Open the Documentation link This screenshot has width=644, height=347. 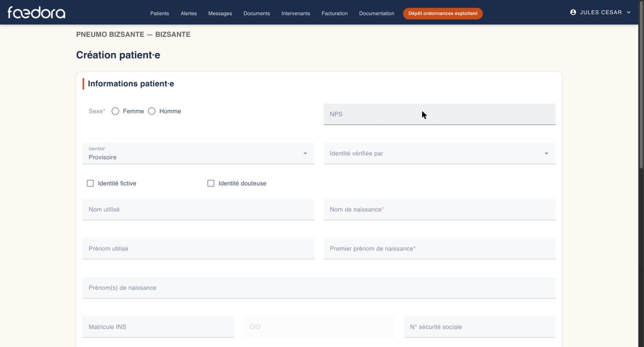pos(377,13)
